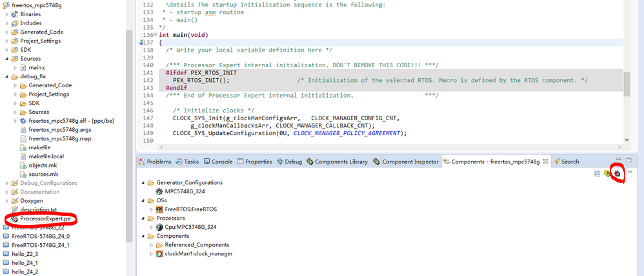Click the fold toggle at line 136
This screenshot has width=644, height=276.
pos(156,35)
